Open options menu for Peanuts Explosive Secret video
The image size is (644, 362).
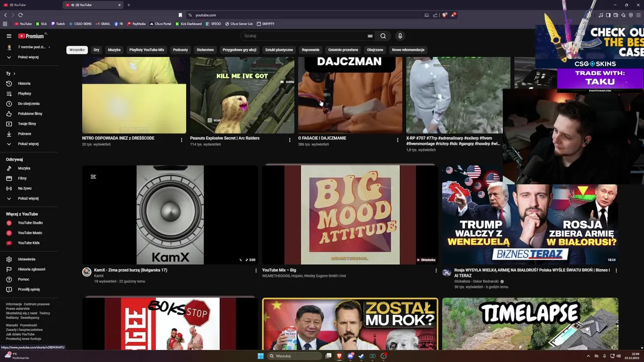coord(289,140)
